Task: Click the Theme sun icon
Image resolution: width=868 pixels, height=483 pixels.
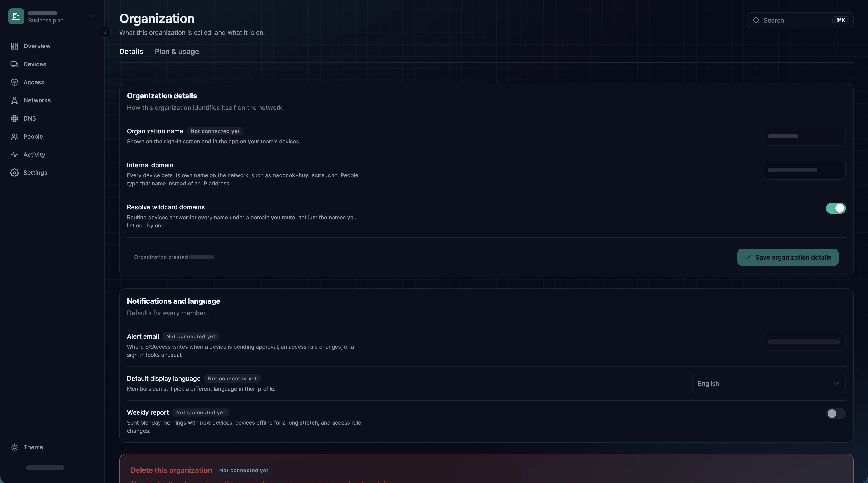Action: pos(14,447)
